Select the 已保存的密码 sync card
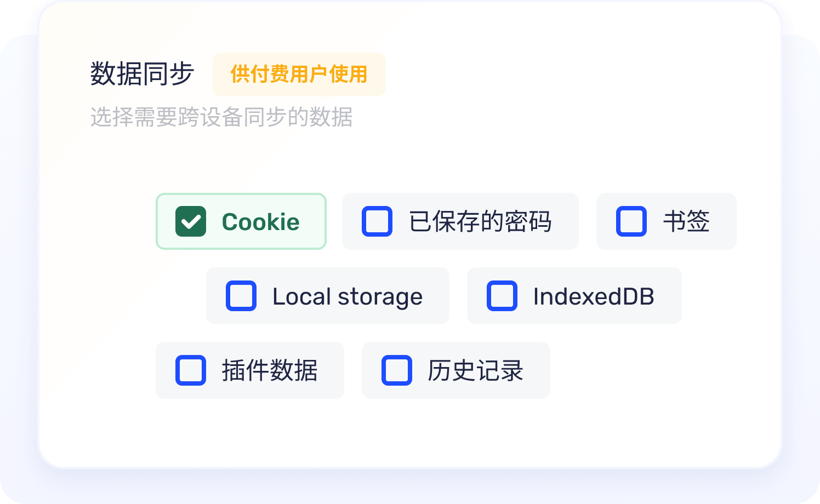This screenshot has height=504, width=820. point(460,221)
